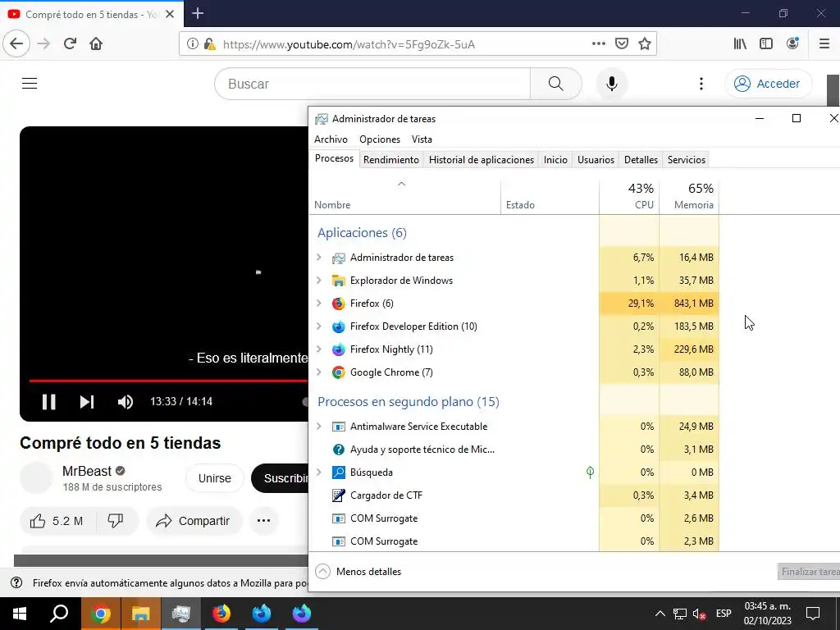Mute the video volume icon
Screen dimensions: 840x630
(x=126, y=402)
